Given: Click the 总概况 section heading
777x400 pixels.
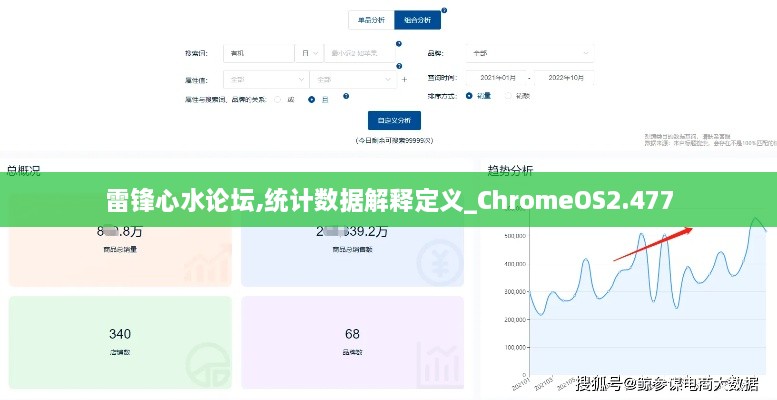Looking at the screenshot, I should pyautogui.click(x=23, y=170).
